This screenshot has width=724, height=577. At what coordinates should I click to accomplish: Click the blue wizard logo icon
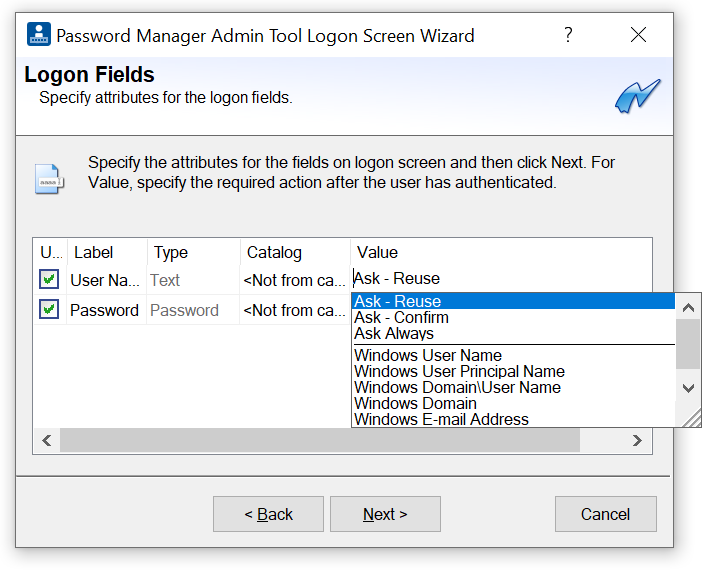click(x=637, y=95)
